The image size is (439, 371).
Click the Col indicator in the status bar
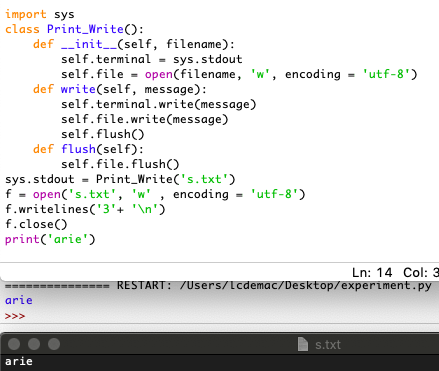(x=421, y=273)
